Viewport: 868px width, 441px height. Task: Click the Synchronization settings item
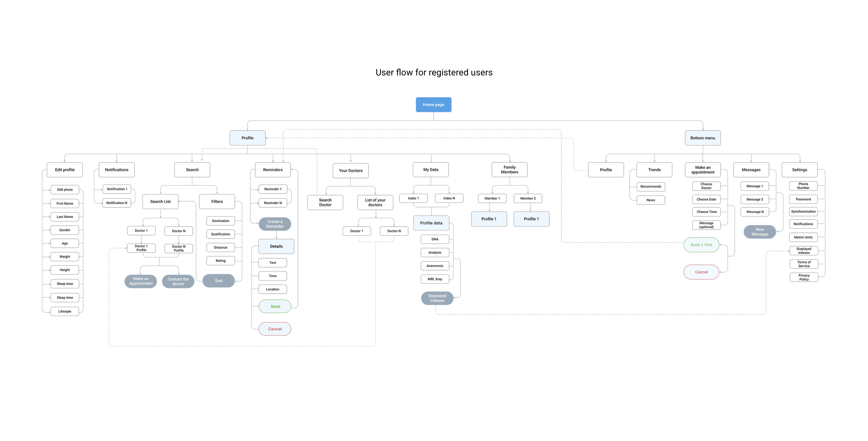[803, 211]
